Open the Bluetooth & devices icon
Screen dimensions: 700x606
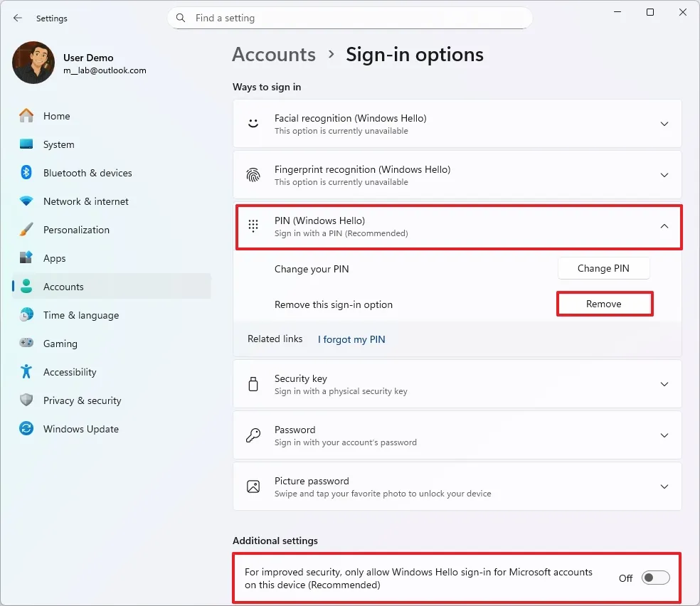point(26,173)
